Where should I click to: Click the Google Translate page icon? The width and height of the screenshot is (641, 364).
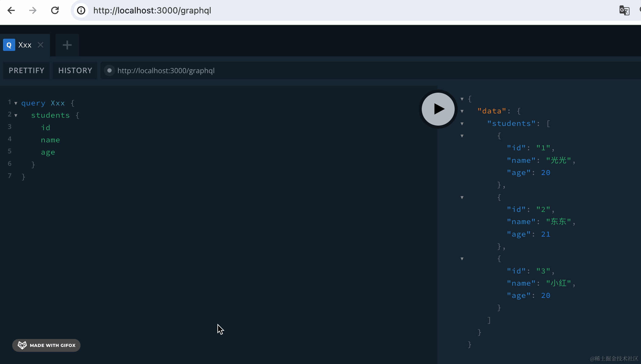click(x=624, y=10)
